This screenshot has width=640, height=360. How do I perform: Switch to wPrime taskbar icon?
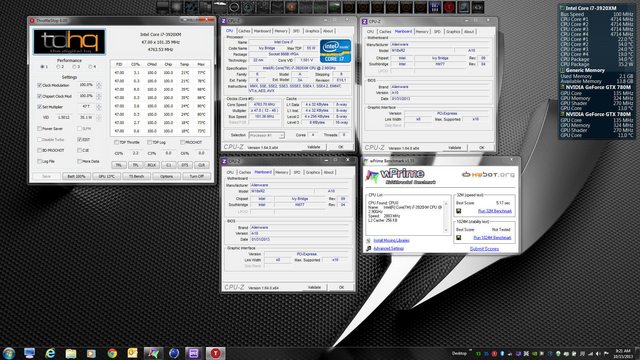coord(153,353)
